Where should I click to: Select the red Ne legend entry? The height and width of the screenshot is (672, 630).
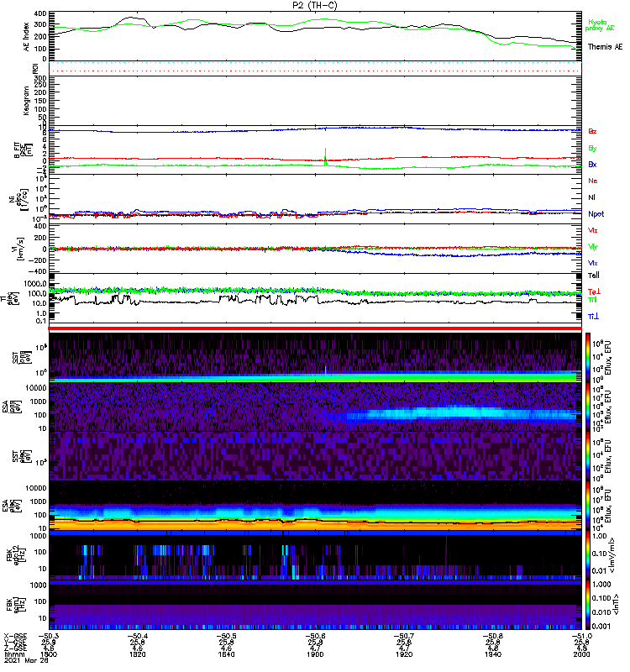tap(593, 181)
